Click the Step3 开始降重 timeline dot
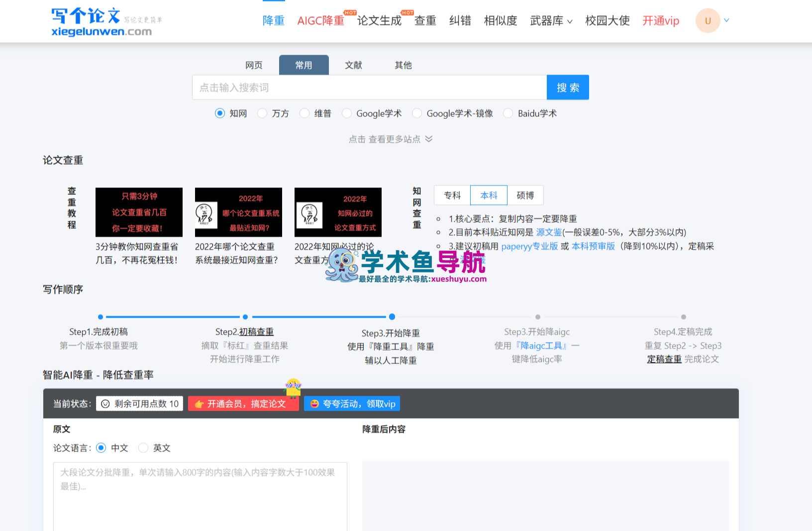Viewport: 812px width, 531px height. (392, 317)
